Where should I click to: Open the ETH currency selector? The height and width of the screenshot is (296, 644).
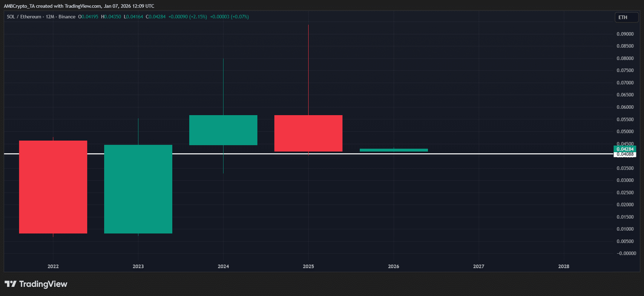click(x=626, y=17)
